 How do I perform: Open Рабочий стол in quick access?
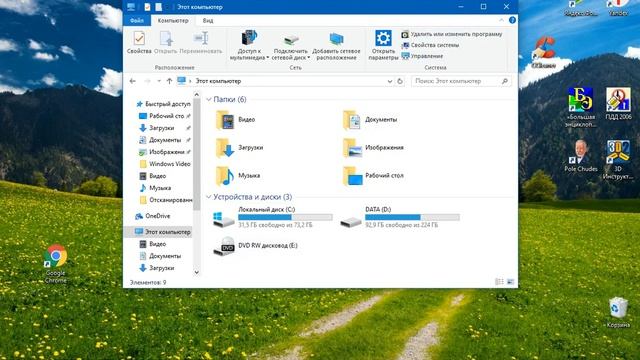[x=162, y=116]
